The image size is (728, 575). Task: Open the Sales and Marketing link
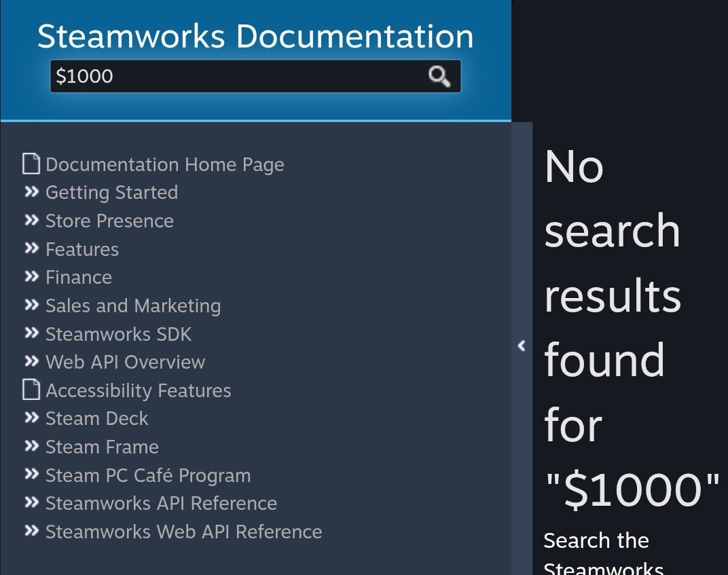(133, 306)
